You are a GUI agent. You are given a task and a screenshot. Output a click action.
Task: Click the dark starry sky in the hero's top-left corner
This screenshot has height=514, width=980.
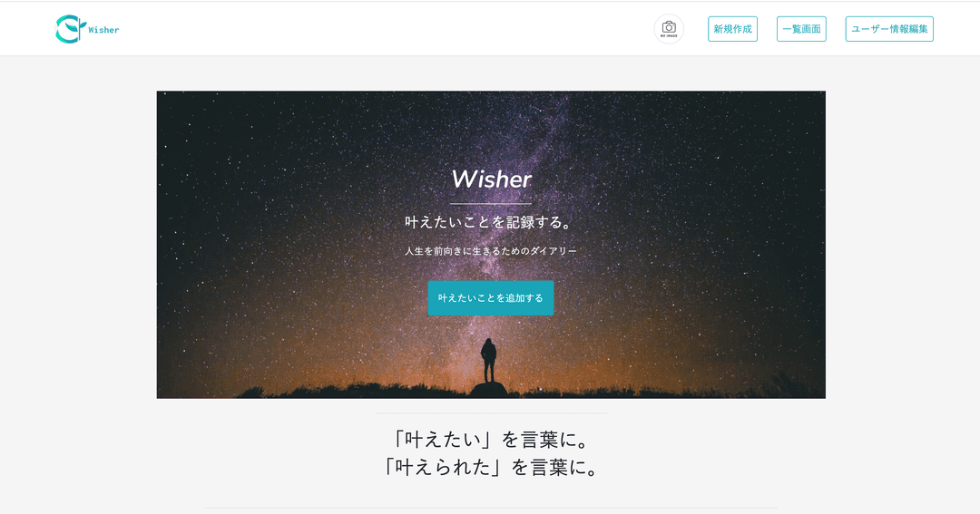pyautogui.click(x=200, y=125)
